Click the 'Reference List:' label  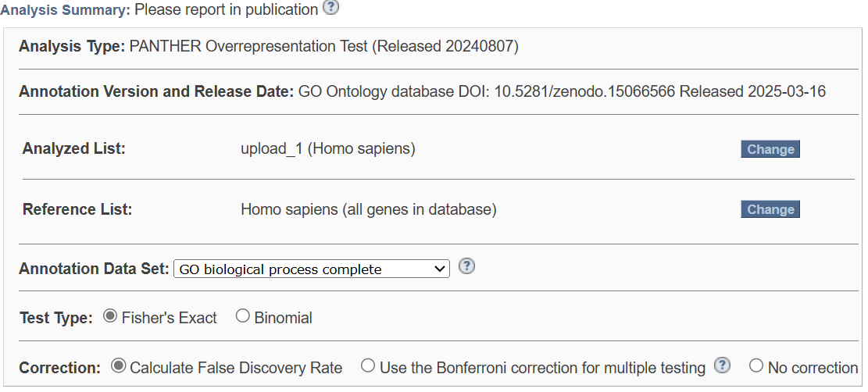click(77, 209)
